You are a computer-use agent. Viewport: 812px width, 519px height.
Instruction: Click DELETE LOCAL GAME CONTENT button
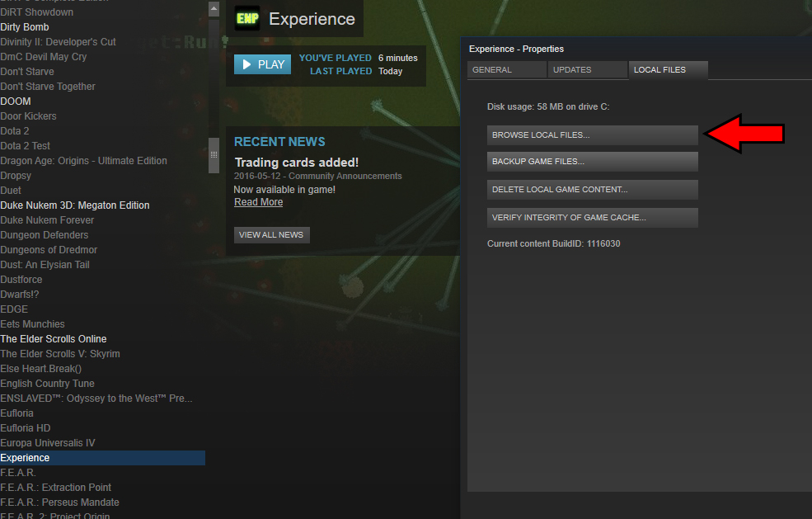tap(593, 189)
